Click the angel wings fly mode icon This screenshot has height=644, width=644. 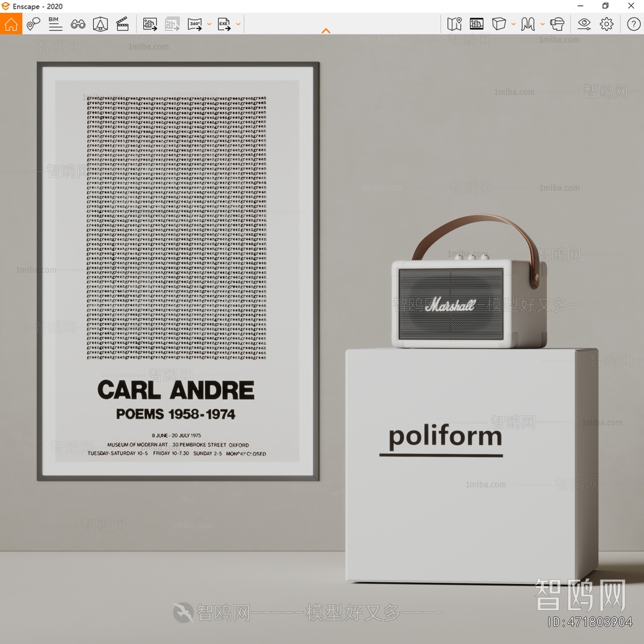528,24
